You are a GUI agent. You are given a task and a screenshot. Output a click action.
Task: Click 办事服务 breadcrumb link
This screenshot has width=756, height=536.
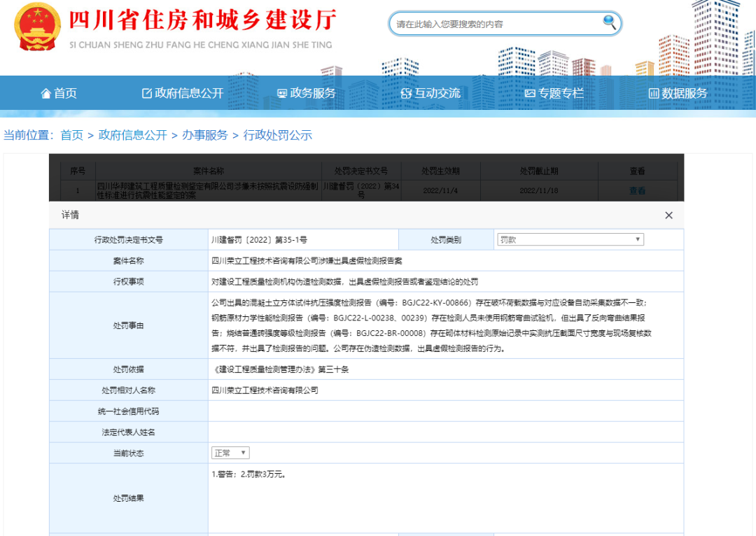pyautogui.click(x=205, y=135)
